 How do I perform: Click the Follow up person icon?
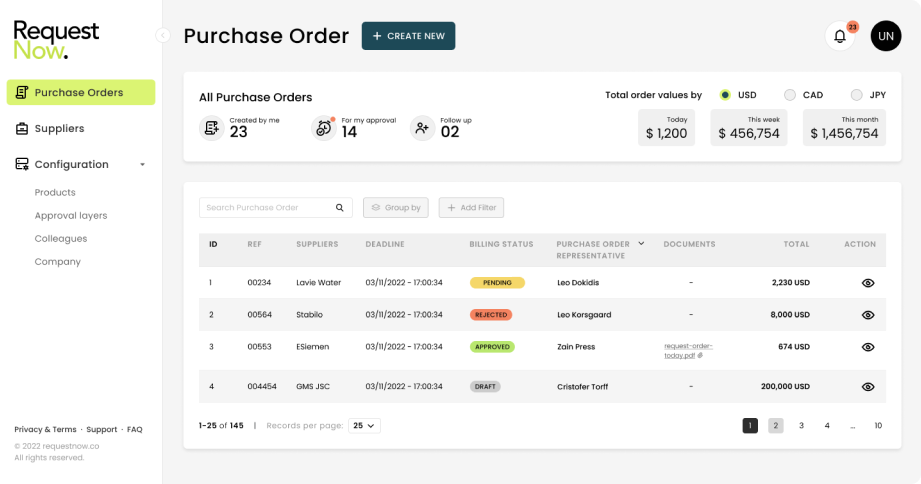click(x=422, y=127)
